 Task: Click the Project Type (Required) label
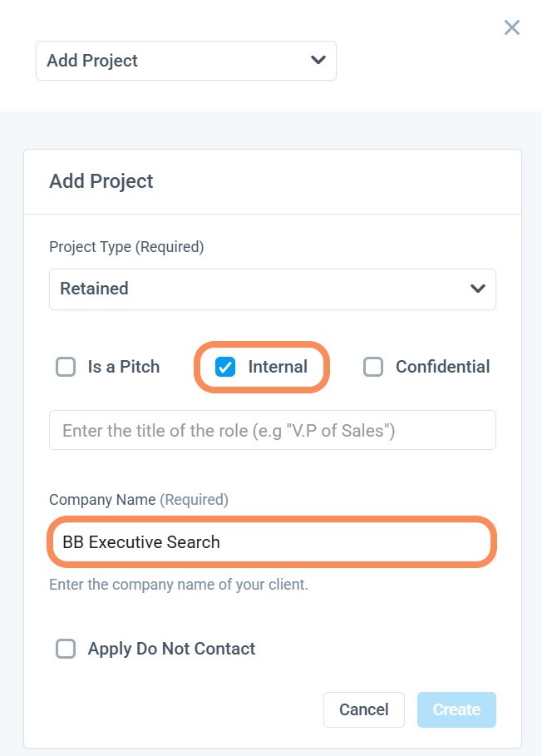[x=126, y=247]
